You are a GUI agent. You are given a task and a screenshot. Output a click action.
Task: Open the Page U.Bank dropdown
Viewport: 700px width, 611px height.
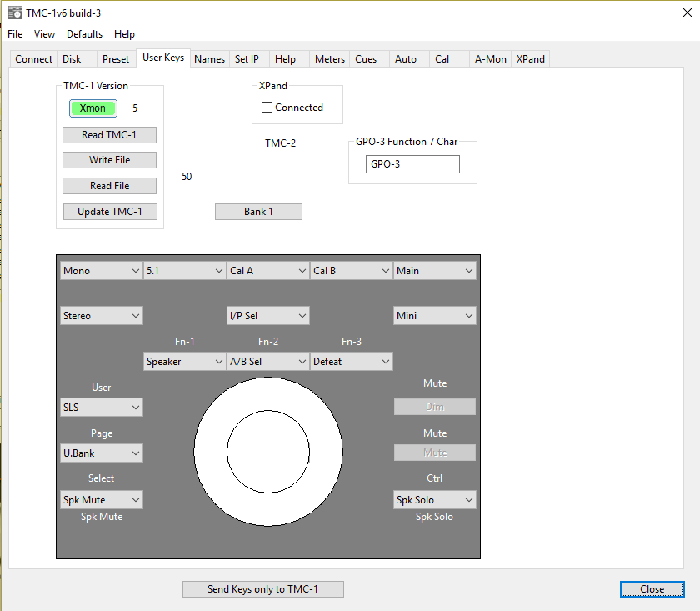pyautogui.click(x=101, y=453)
